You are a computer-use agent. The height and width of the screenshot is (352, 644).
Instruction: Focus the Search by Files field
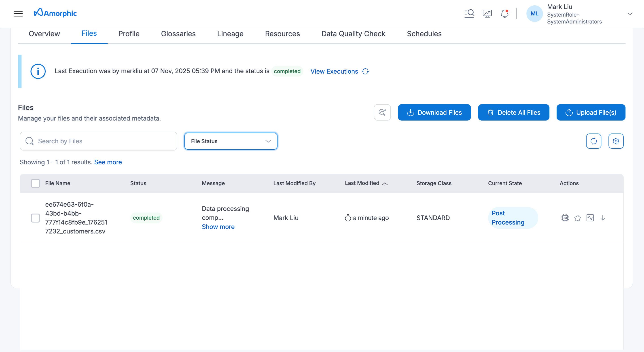(x=98, y=141)
